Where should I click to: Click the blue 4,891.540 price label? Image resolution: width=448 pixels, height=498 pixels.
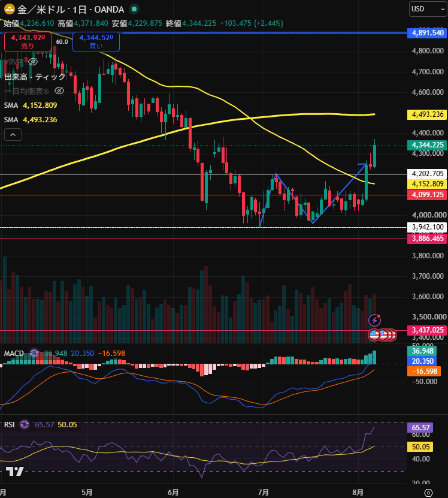[x=428, y=33]
